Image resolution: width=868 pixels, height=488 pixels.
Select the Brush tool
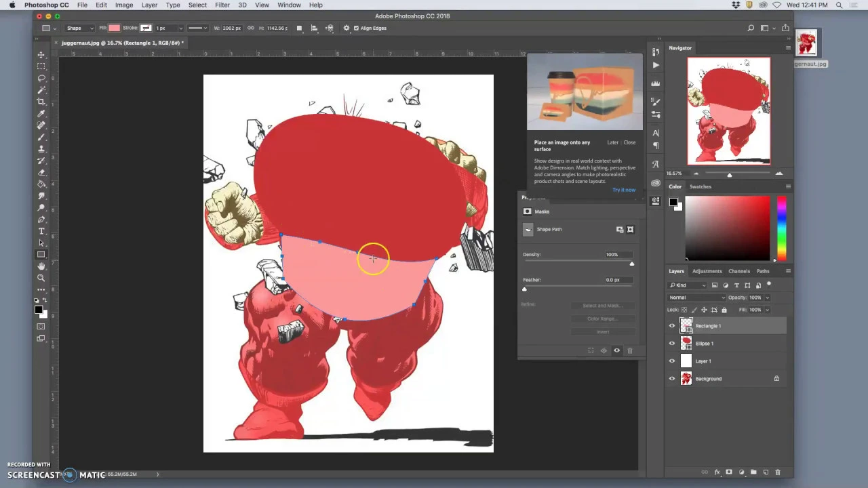(x=41, y=137)
